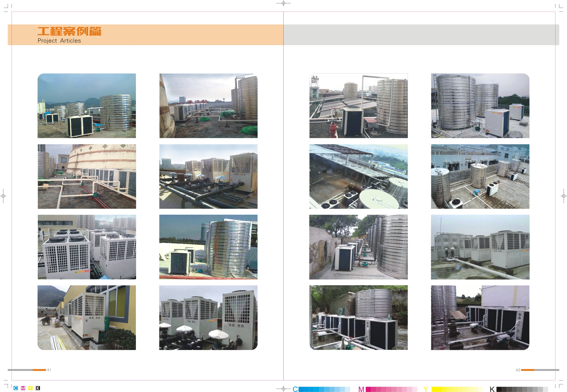
Task: Click the small yellow Y square marker
Action: point(30,388)
